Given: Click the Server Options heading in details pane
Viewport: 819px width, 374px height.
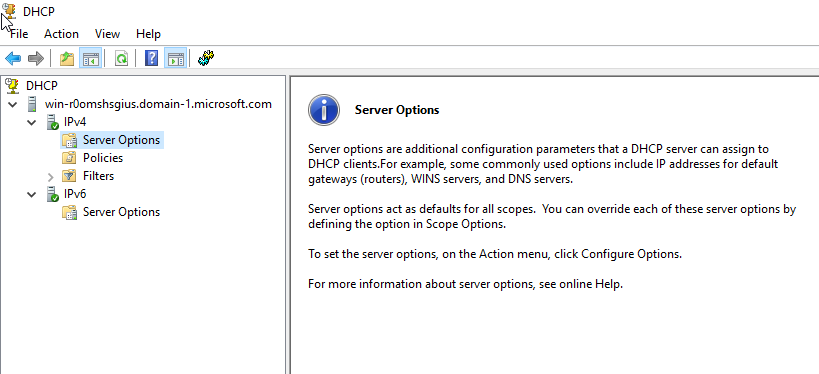Looking at the screenshot, I should tap(397, 110).
